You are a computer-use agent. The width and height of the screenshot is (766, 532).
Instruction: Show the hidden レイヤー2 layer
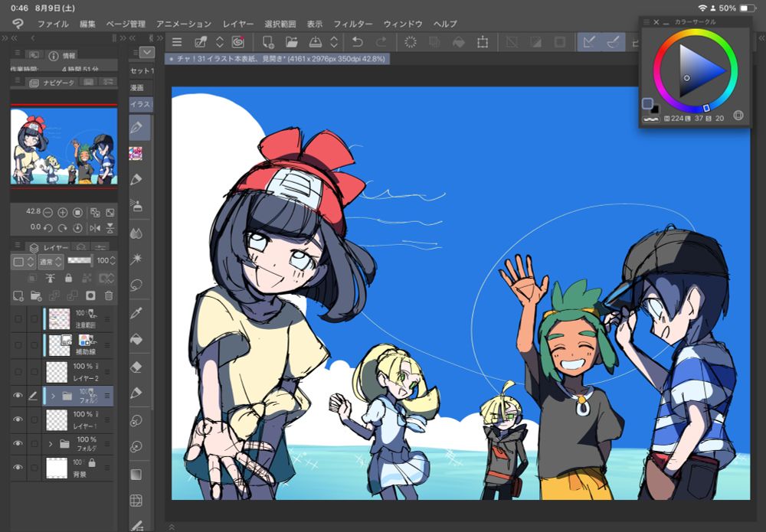[18, 372]
